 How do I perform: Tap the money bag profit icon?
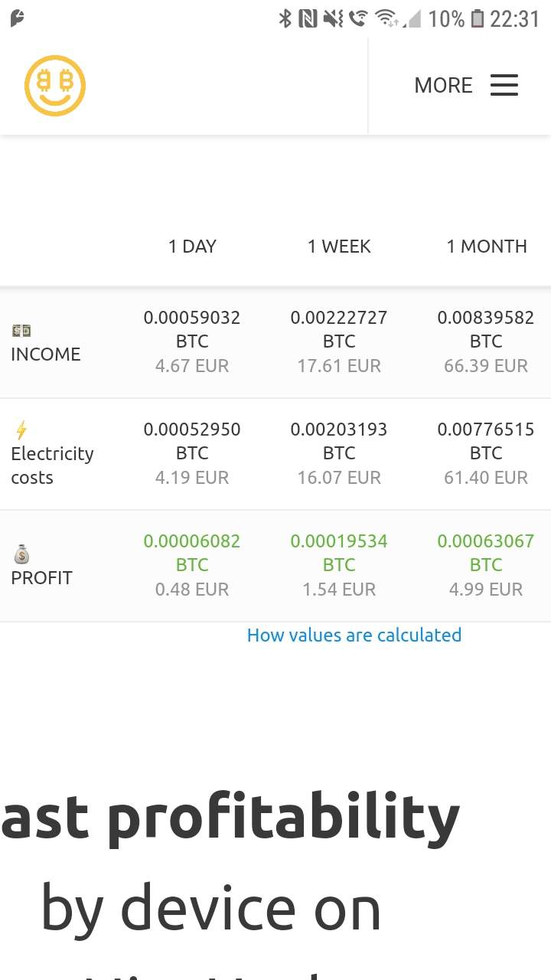[21, 554]
